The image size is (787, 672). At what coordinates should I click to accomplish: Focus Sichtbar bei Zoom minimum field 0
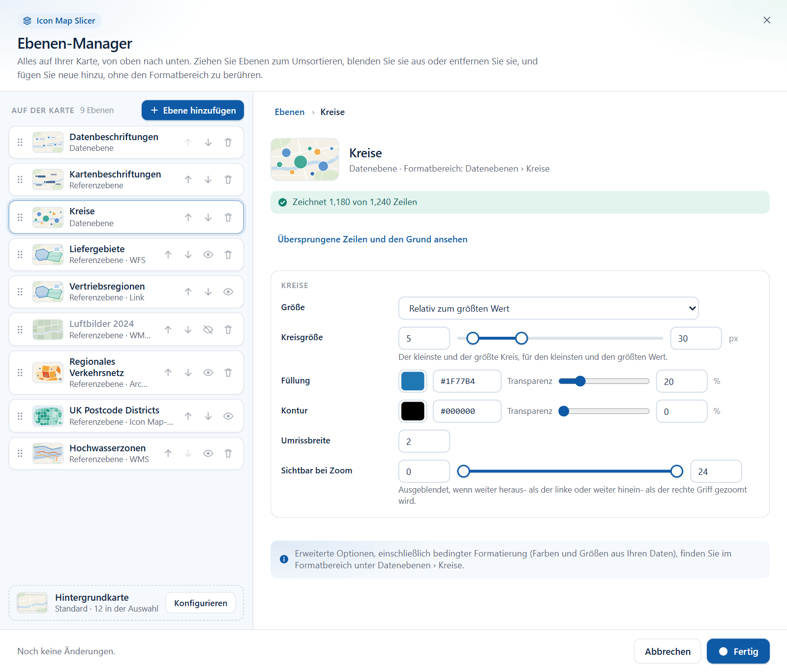click(x=424, y=471)
